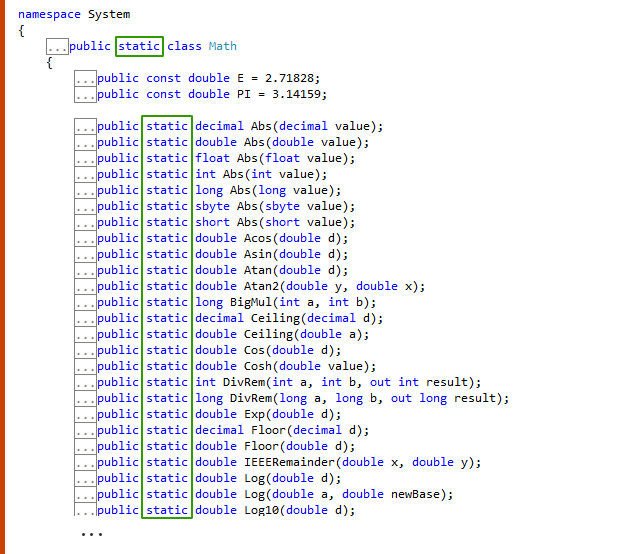The height and width of the screenshot is (554, 640).
Task: Click the 'newBase' parameter name
Action: pos(416,494)
